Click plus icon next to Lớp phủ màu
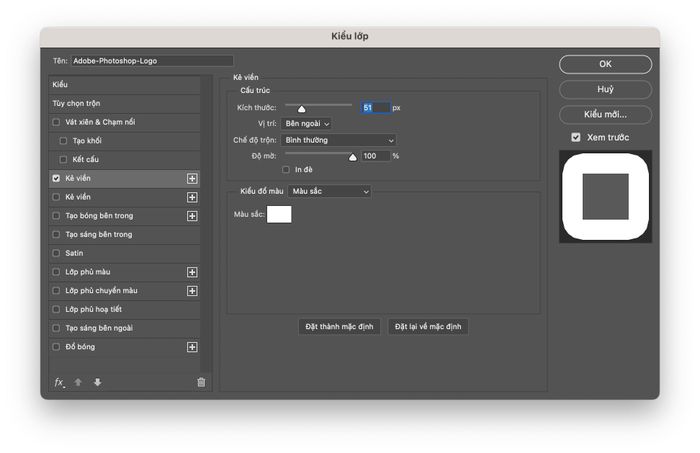This screenshot has height=453, width=700. tap(192, 272)
